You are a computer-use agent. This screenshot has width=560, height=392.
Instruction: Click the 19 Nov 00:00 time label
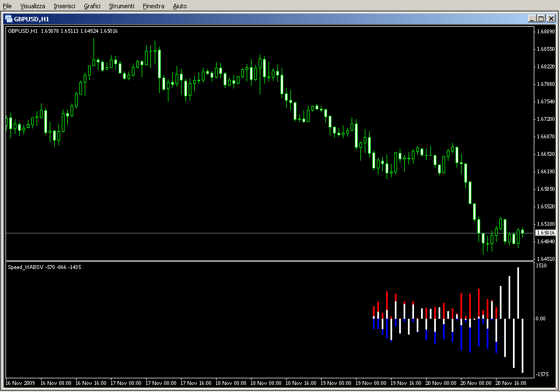coord(336,383)
